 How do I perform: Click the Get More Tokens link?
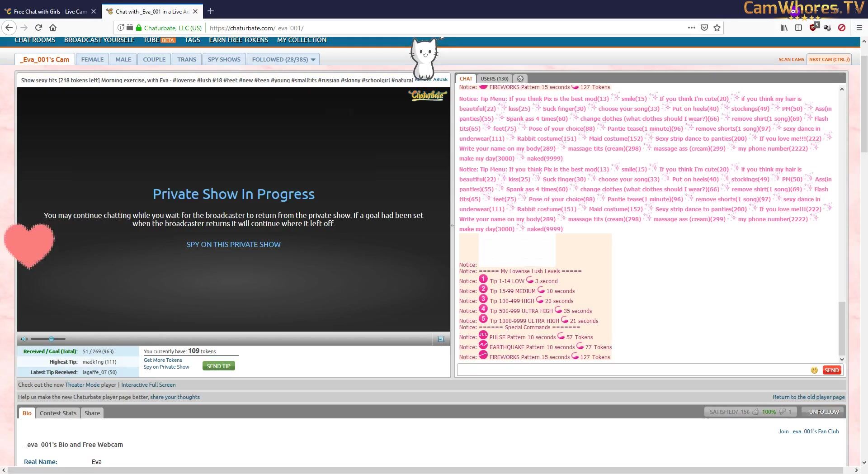(163, 360)
